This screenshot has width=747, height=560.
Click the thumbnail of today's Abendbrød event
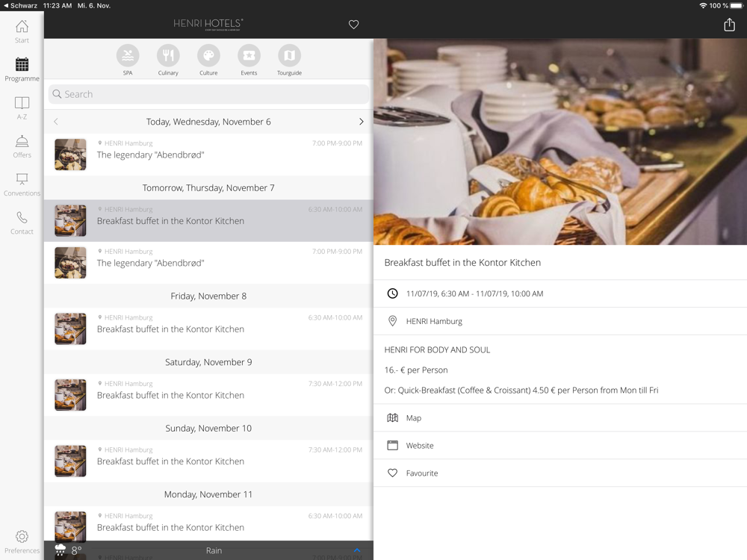70,155
